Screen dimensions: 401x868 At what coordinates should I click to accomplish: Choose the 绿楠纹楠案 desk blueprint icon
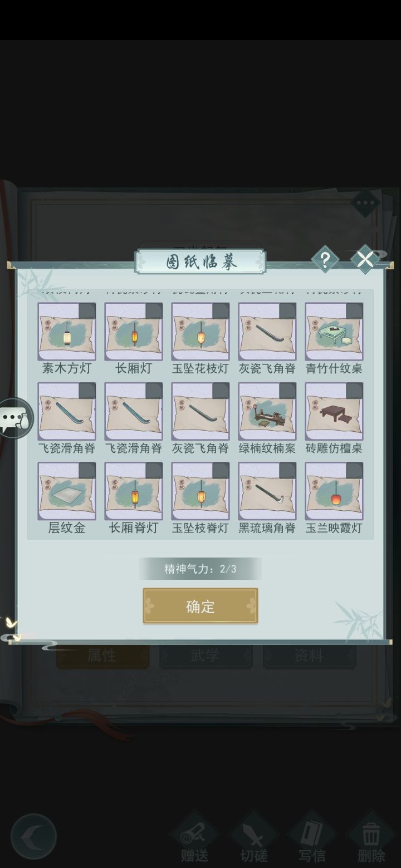click(267, 411)
